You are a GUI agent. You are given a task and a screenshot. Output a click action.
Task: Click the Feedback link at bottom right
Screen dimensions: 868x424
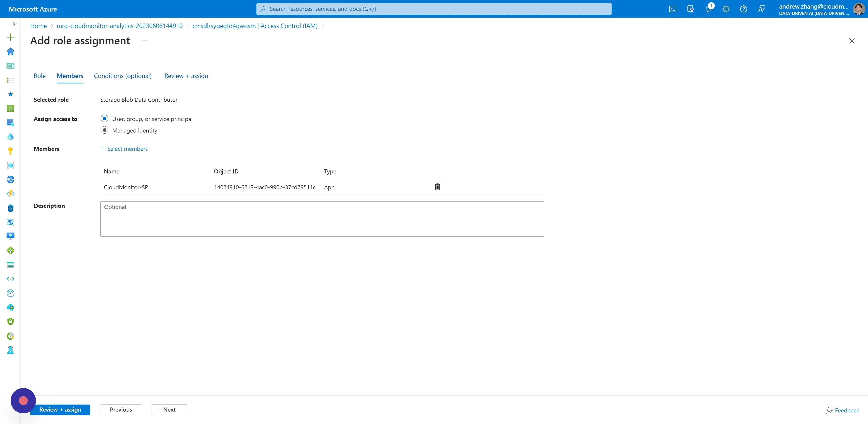tap(842, 410)
